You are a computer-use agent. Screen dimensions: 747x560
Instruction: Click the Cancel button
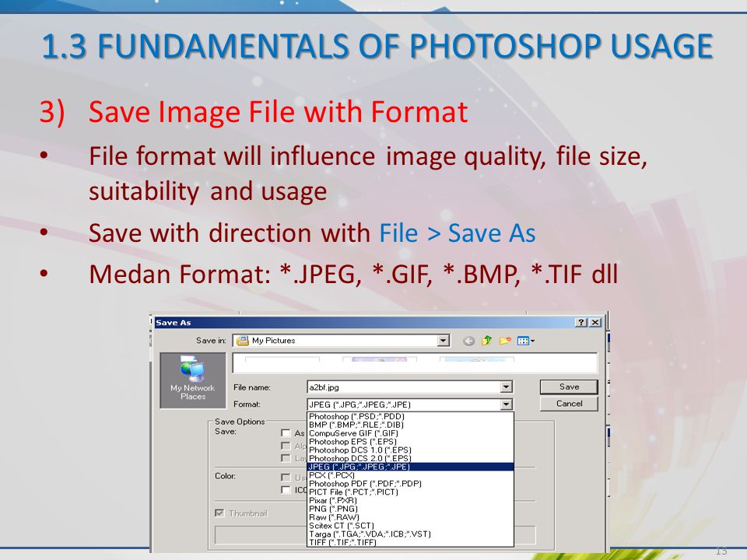click(x=569, y=404)
